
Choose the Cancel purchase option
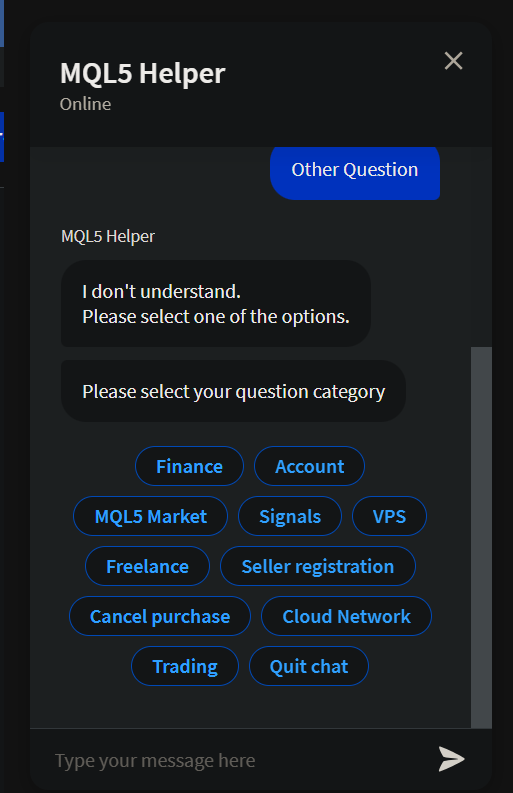[x=160, y=616]
